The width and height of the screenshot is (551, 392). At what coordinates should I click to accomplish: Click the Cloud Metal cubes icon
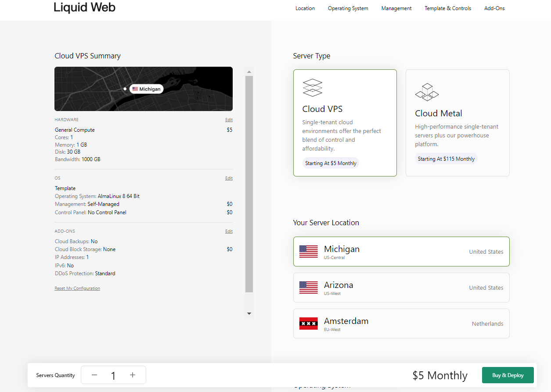pos(427,92)
